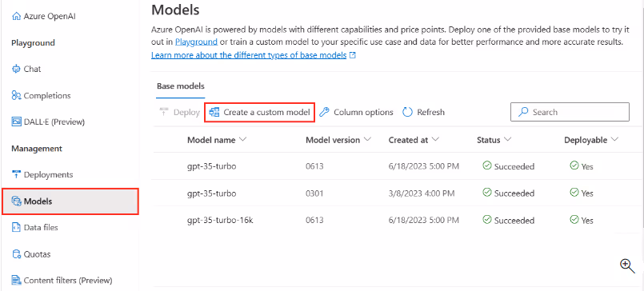
Task: Click Succeeded status of gpt-35-turbo-16k
Action: click(x=509, y=220)
